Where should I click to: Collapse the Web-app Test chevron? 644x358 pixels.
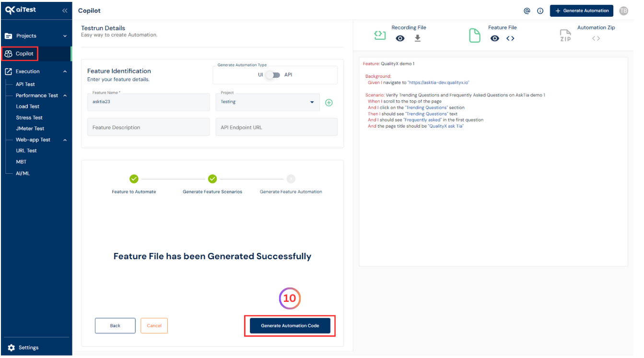65,140
